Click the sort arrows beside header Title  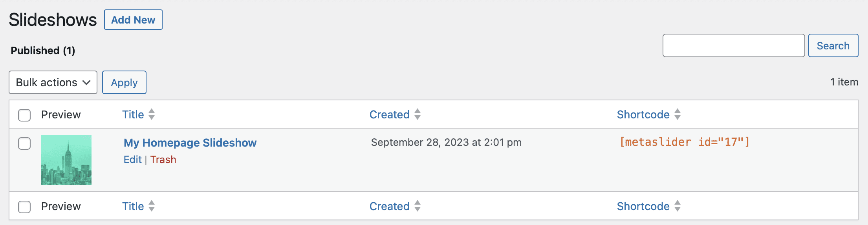[152, 114]
